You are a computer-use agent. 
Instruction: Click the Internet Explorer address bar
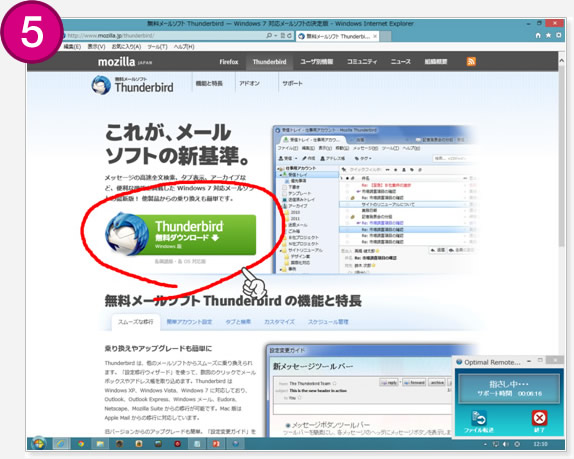click(x=165, y=36)
